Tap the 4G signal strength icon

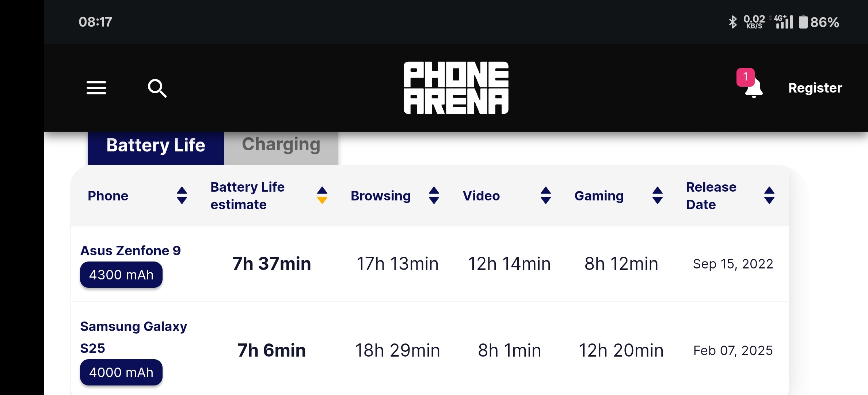click(x=784, y=22)
